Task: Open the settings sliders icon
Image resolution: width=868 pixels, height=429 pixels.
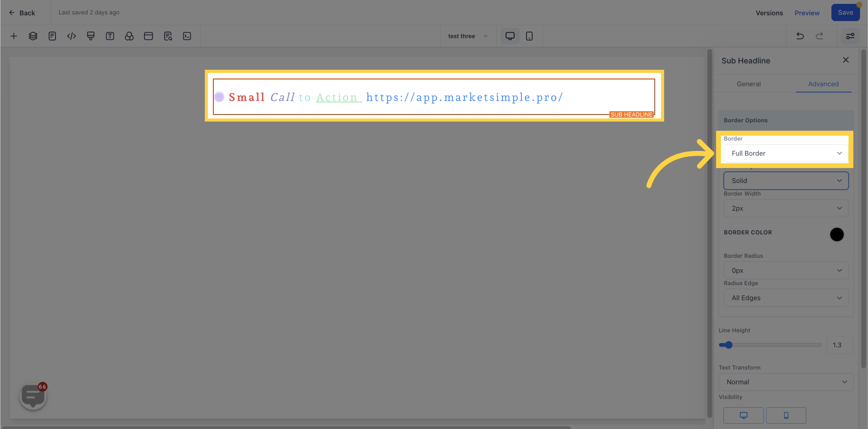Action: (850, 36)
